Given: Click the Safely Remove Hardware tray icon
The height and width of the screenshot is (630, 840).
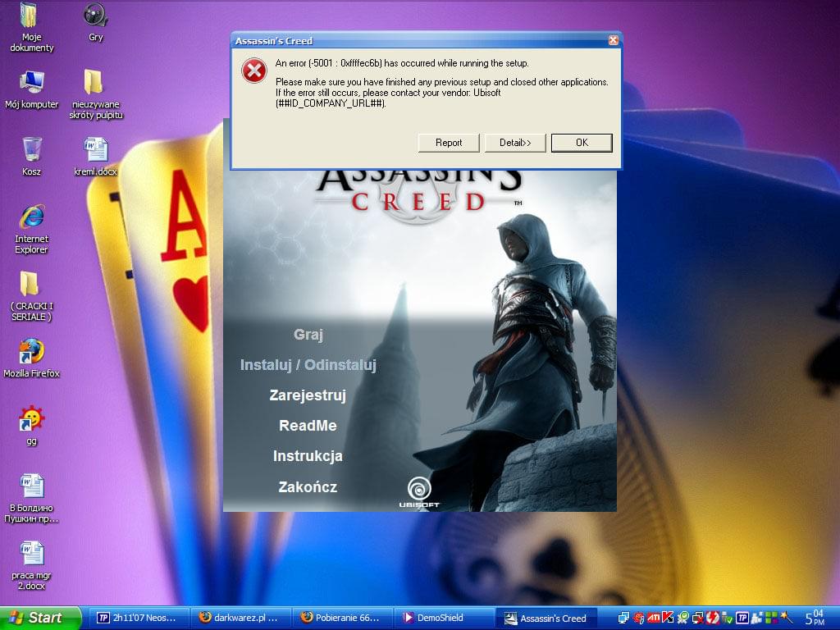Looking at the screenshot, I should coord(728,618).
